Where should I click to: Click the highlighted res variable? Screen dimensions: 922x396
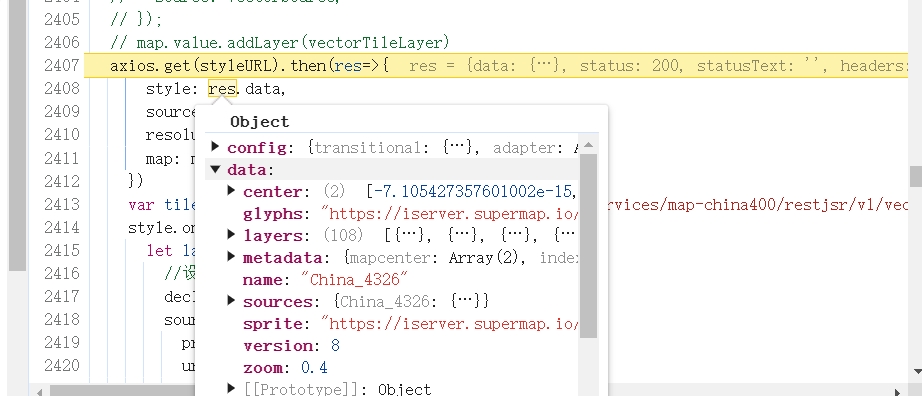click(x=222, y=88)
